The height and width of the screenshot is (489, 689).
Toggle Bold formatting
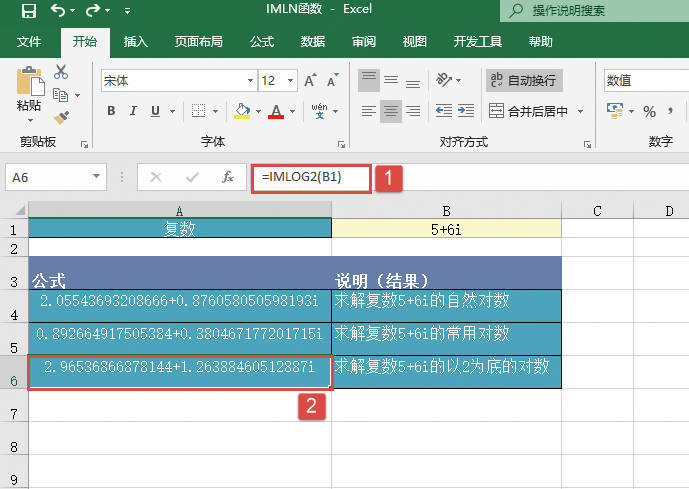(x=110, y=111)
